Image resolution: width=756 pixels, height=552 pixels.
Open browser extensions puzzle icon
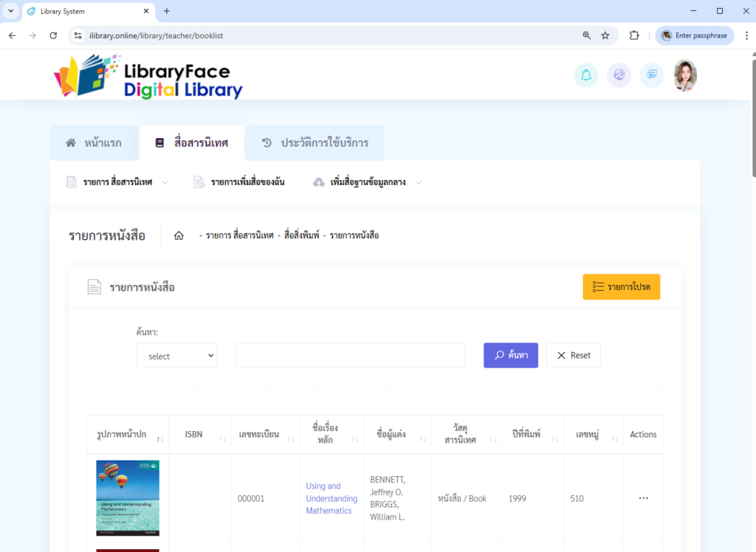click(x=633, y=35)
